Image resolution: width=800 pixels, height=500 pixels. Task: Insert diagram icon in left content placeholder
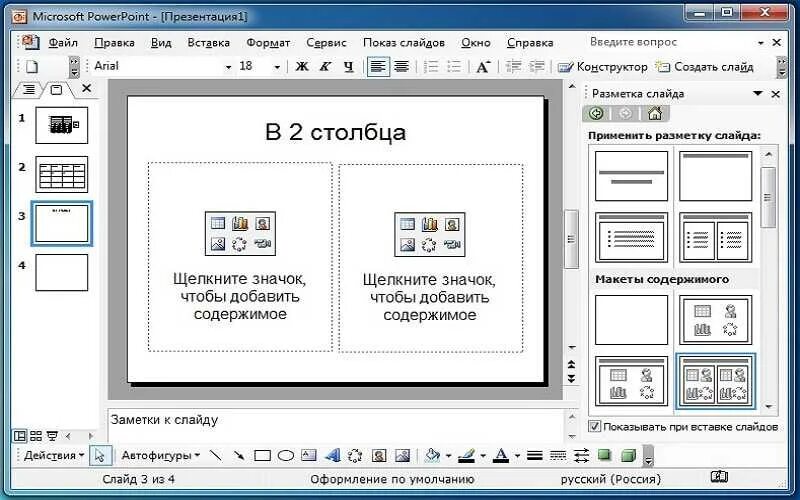239,244
